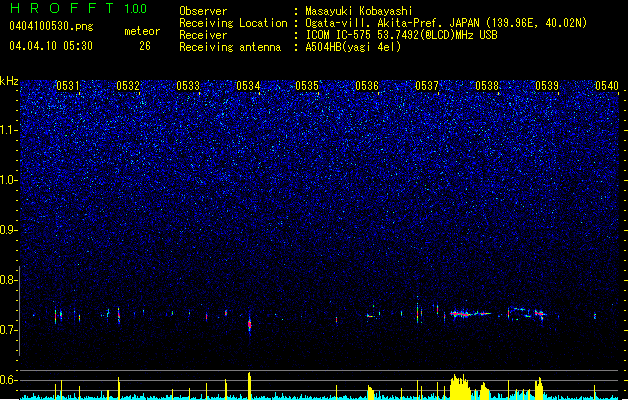629x400 pixels.
Task: Click the 0.9 kHz axis label
Action: (9, 230)
